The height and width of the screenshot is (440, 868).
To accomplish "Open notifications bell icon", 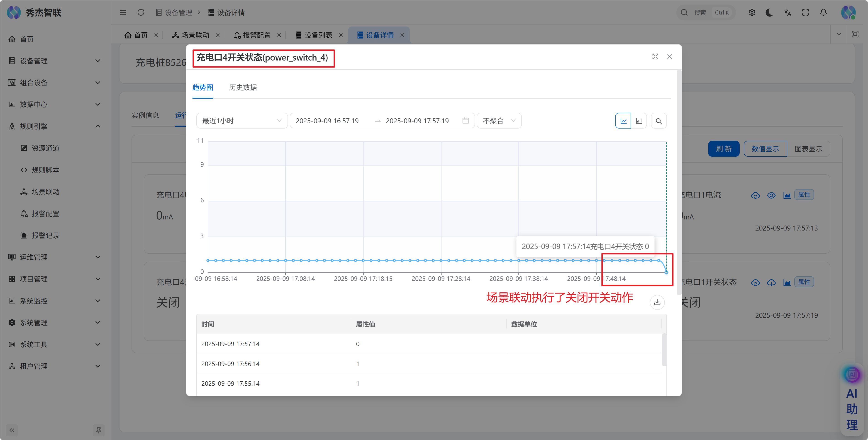I will [x=823, y=12].
